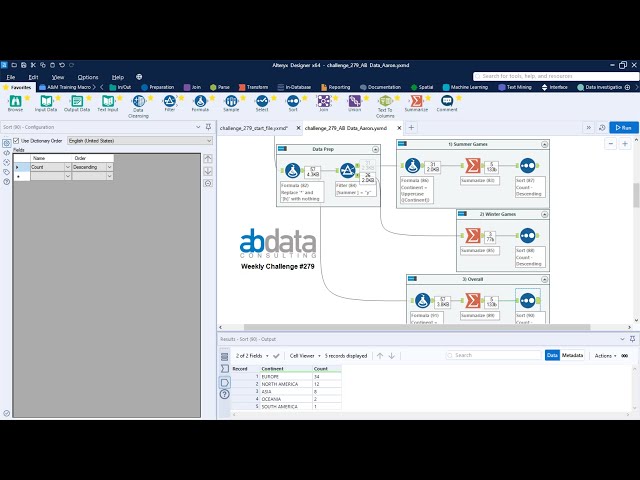This screenshot has width=640, height=480.
Task: Select the Text Input tool icon
Action: (x=108, y=101)
